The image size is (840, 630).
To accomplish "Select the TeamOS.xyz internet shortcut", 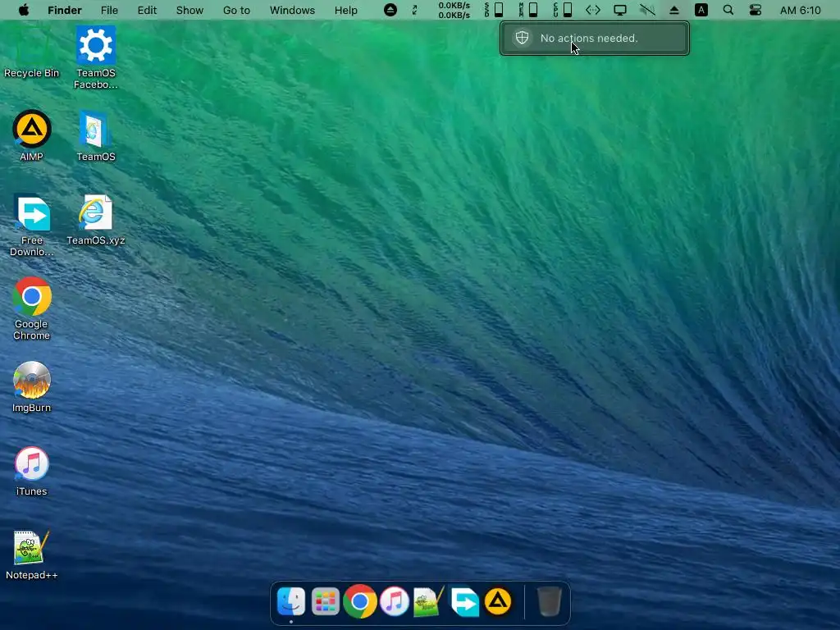I will (96, 219).
